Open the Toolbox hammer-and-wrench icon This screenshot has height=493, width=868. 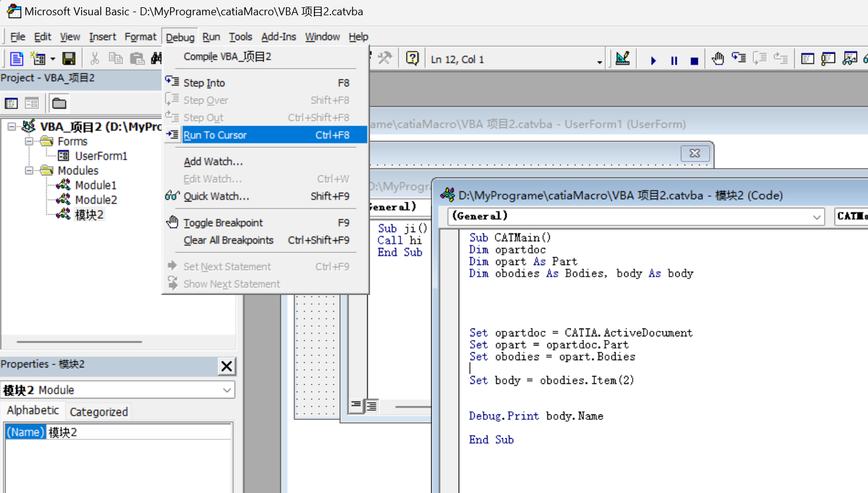point(385,59)
